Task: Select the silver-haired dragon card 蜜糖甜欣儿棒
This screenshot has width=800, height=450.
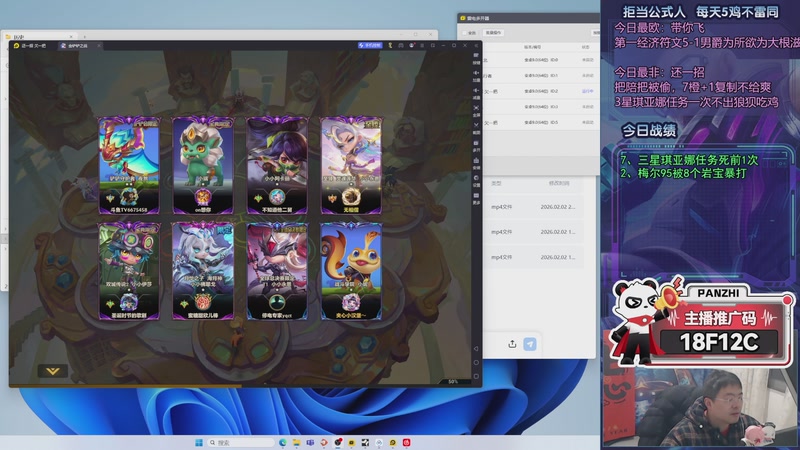Action: tap(203, 271)
